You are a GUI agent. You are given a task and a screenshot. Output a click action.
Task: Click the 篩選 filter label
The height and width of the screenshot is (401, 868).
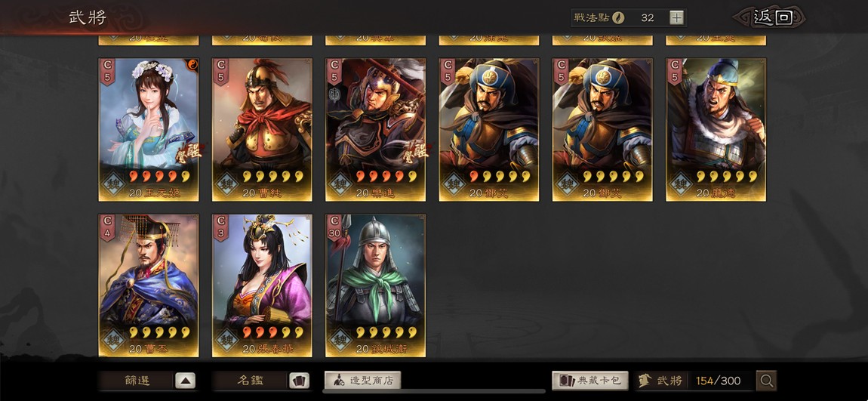click(x=137, y=381)
